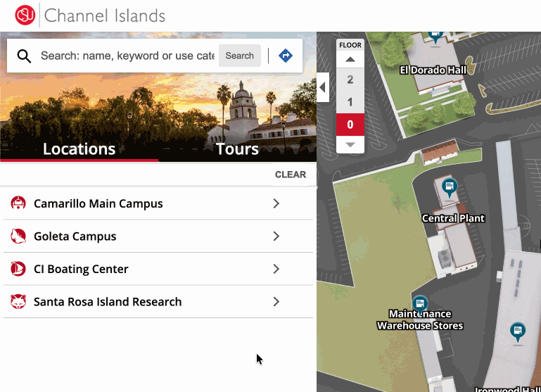Expand the Santa Rosa Island Research chevron
Viewport: 541px width, 392px height.
tap(276, 302)
